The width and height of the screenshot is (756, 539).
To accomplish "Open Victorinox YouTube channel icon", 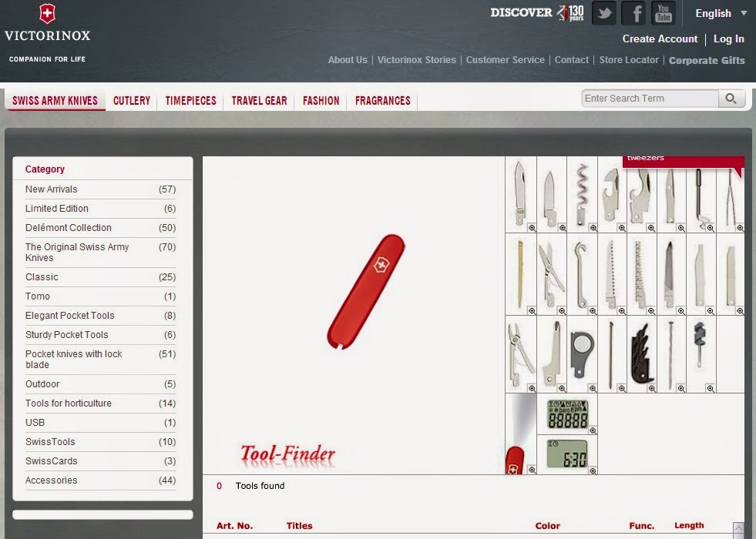I will click(664, 13).
